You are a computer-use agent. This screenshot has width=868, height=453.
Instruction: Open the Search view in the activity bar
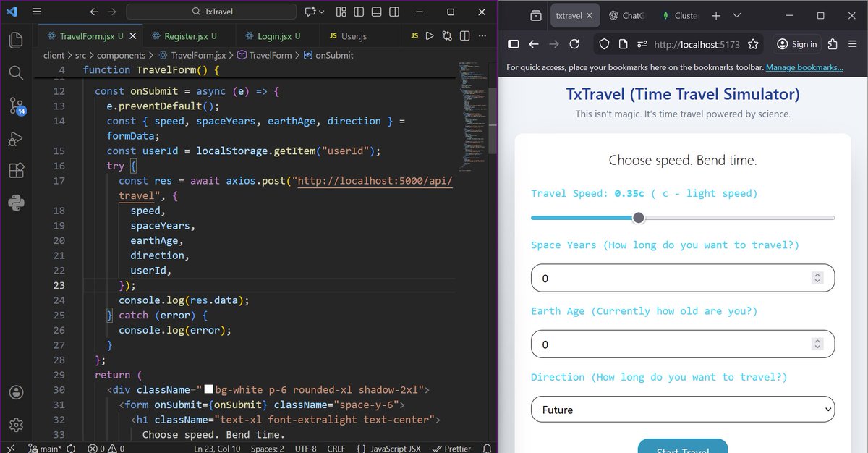pyautogui.click(x=17, y=72)
